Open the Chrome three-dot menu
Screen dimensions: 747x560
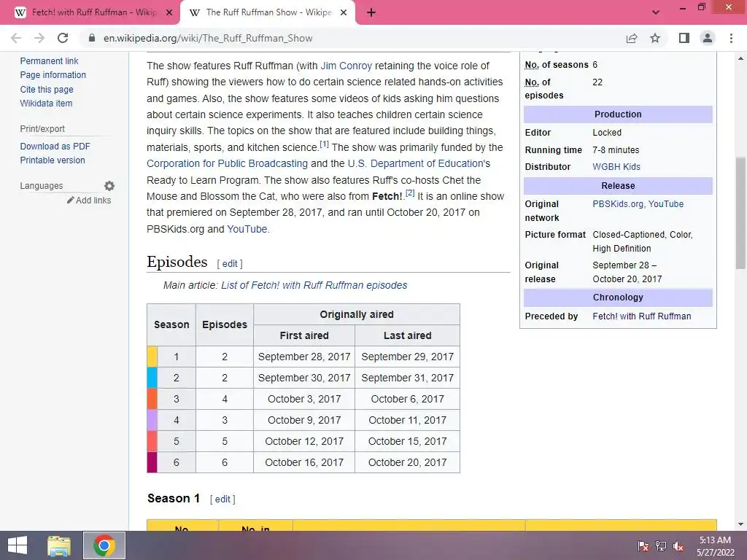tap(731, 38)
